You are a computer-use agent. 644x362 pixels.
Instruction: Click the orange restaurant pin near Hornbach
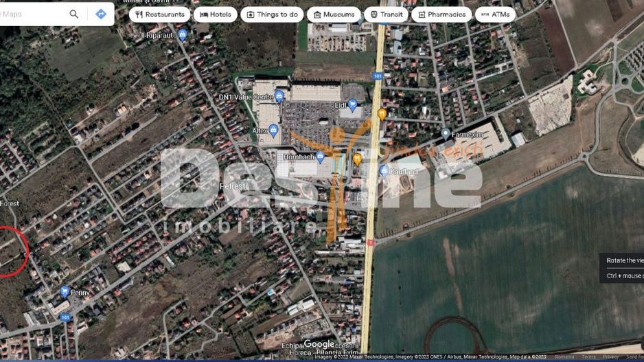[x=357, y=159]
